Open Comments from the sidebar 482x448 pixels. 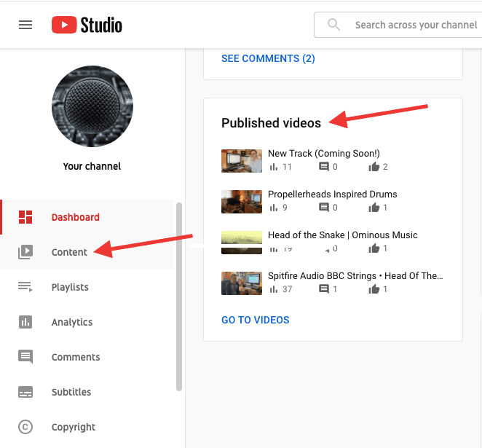coord(87,357)
